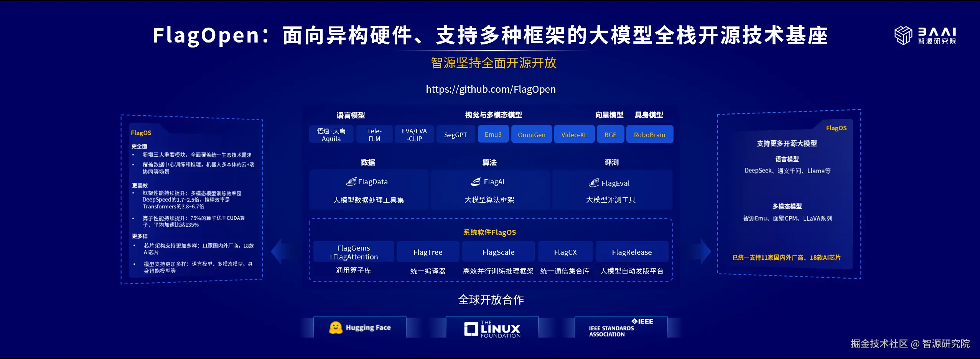Click the 更全面 heading in the left panel
The image size is (980, 359).
[139, 146]
